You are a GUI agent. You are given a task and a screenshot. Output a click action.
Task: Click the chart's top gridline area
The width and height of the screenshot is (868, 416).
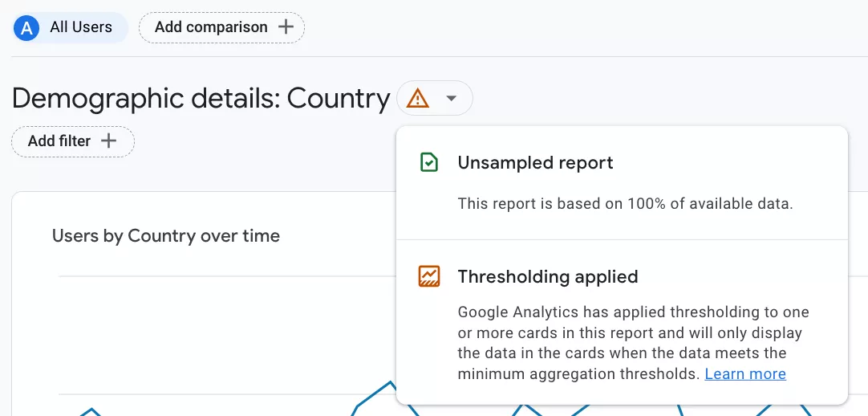tap(227, 275)
